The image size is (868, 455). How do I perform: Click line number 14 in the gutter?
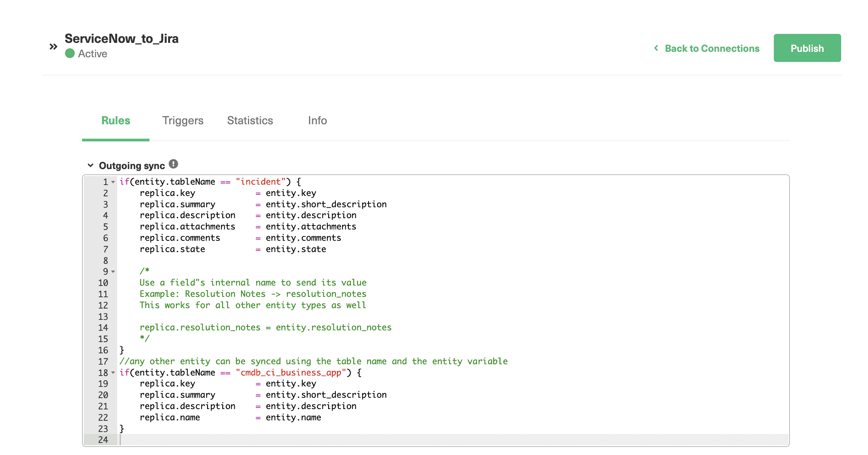[x=103, y=328]
